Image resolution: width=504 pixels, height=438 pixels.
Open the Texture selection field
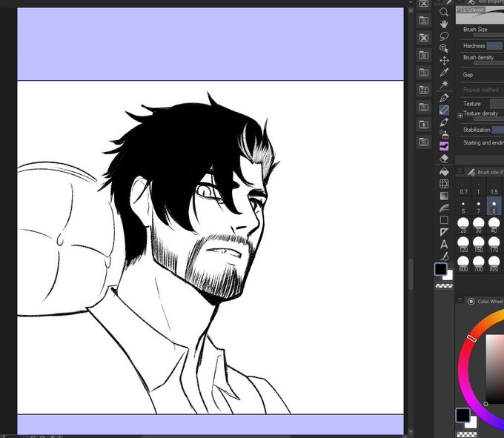(x=497, y=104)
